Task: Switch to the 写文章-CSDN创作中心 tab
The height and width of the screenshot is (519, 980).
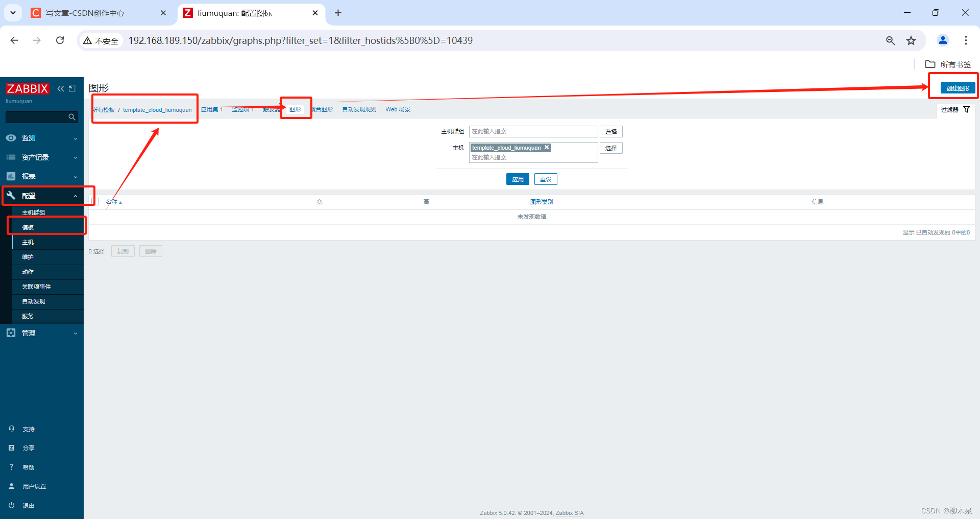Action: (85, 13)
